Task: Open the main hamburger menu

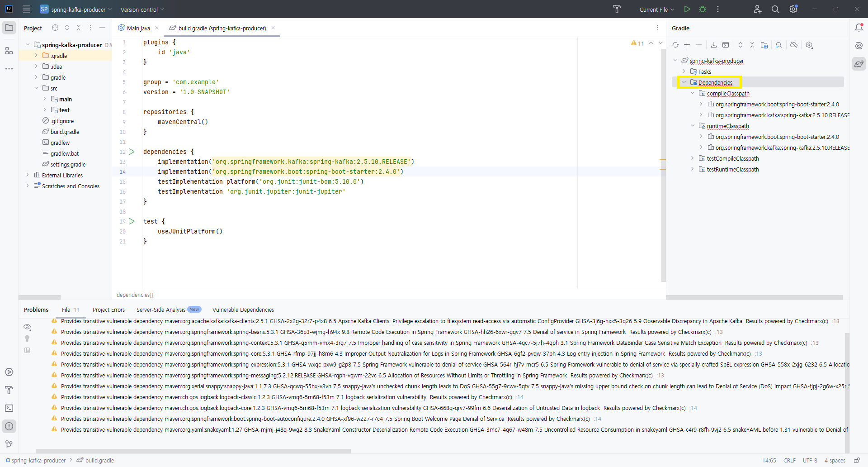Action: (27, 9)
